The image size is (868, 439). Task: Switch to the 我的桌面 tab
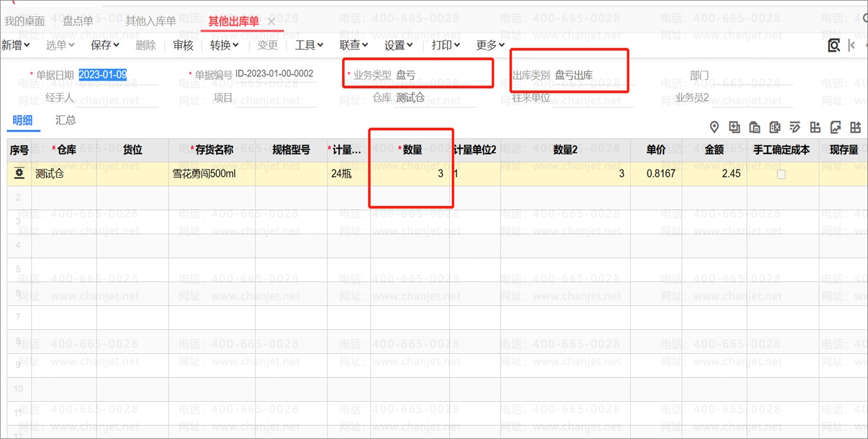[x=25, y=21]
